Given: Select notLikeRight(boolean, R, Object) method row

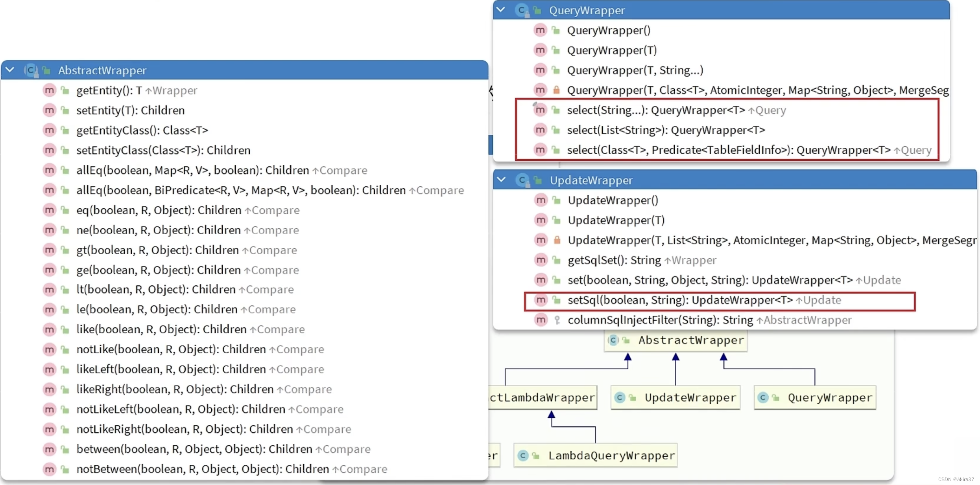Looking at the screenshot, I should coord(245,429).
